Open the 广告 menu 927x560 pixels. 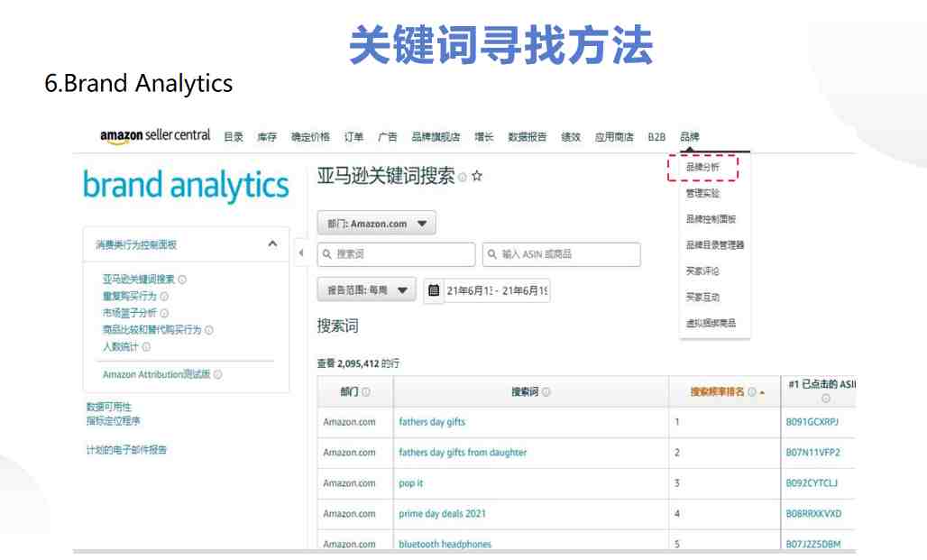(387, 136)
